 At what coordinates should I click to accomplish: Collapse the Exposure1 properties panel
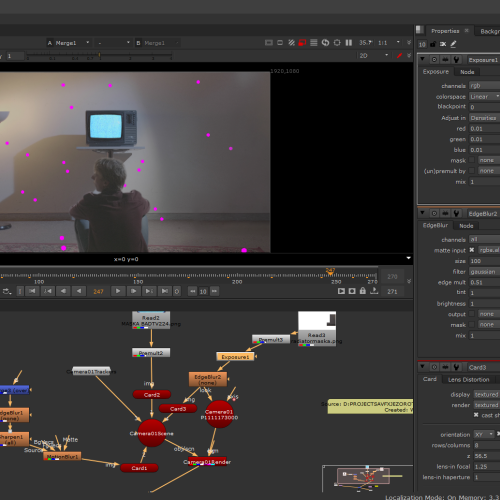click(422, 59)
